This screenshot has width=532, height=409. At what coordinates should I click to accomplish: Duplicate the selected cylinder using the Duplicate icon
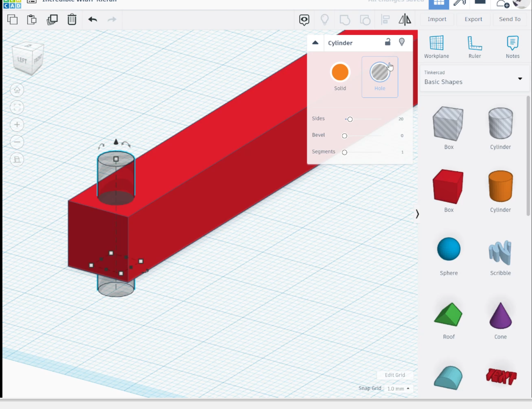[52, 20]
